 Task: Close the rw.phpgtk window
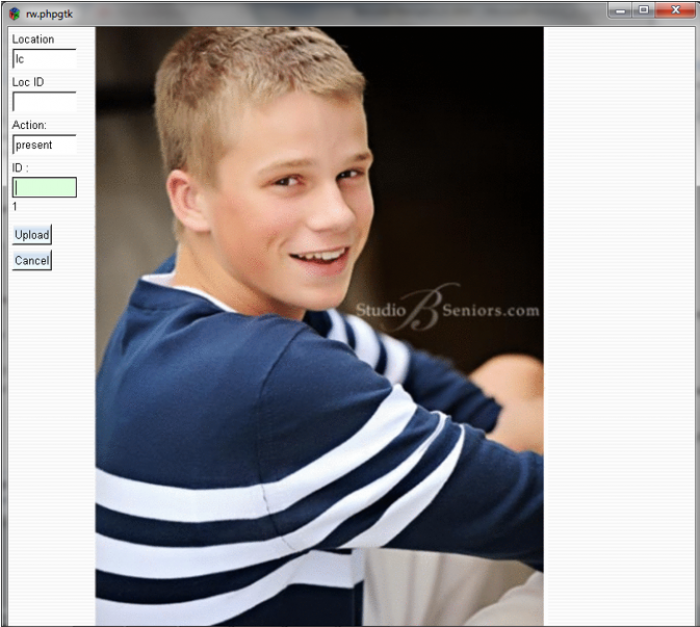point(675,10)
